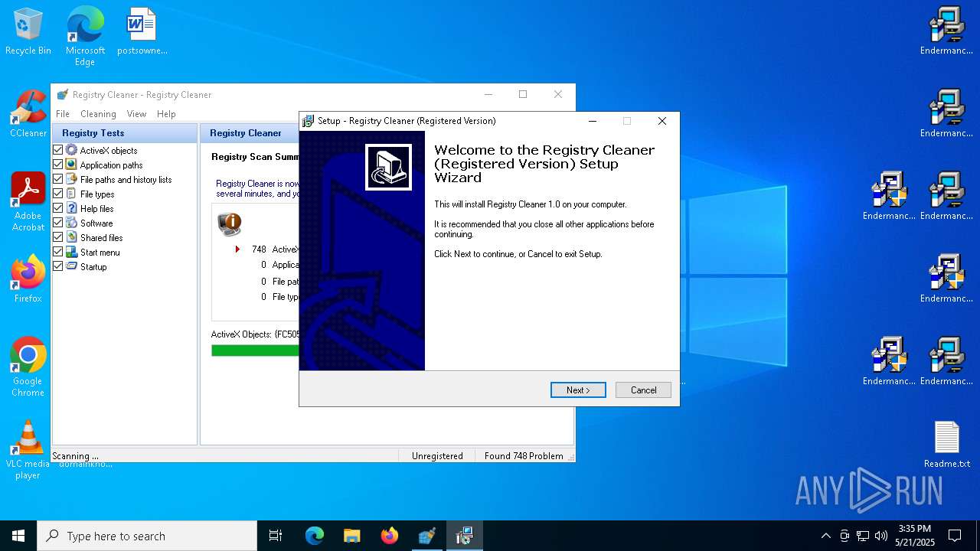The width and height of the screenshot is (980, 551).
Task: Open Firefox from the taskbar
Action: [x=389, y=536]
